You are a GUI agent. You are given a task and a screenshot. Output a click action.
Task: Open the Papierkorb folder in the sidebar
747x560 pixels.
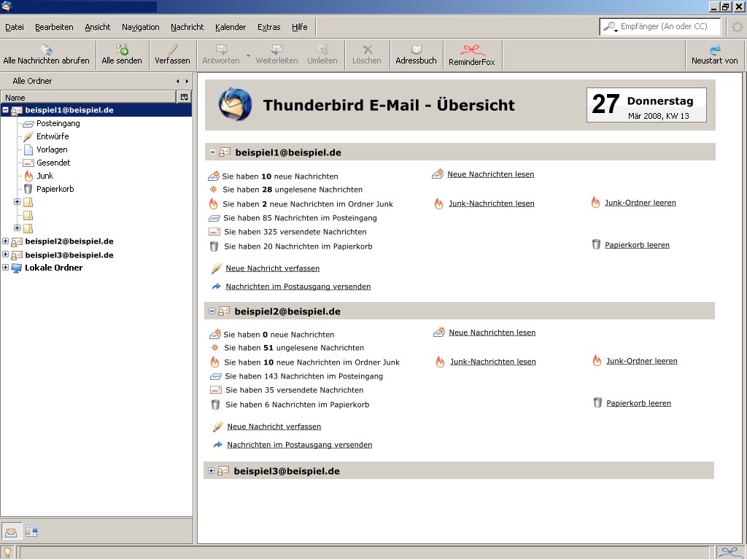[x=55, y=189]
